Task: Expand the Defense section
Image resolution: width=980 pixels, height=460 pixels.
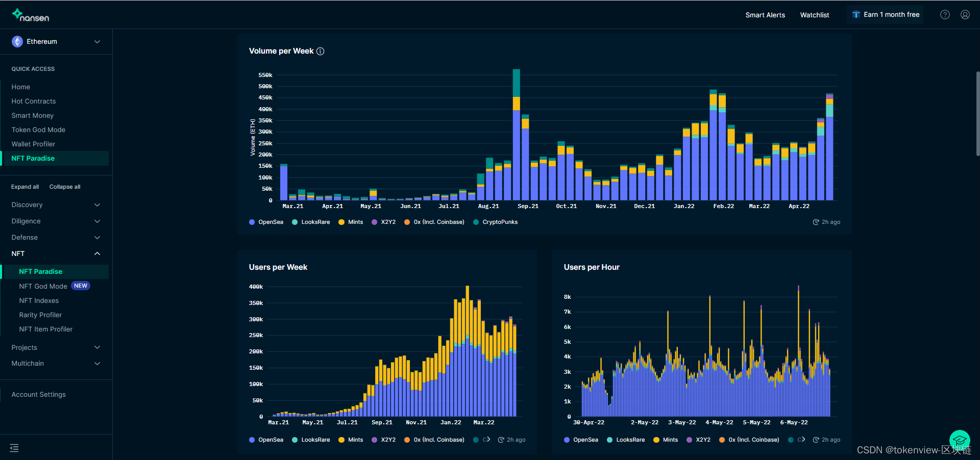Action: 56,238
